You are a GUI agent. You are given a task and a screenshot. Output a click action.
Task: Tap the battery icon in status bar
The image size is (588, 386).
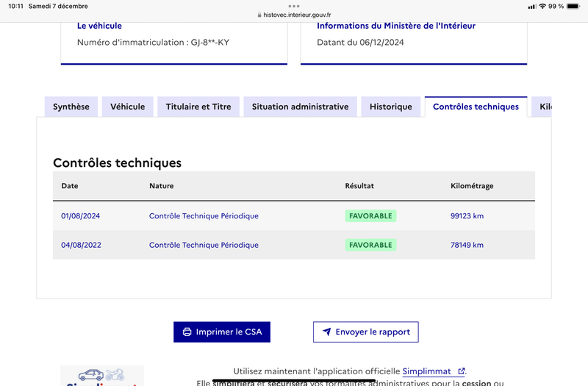(x=573, y=6)
